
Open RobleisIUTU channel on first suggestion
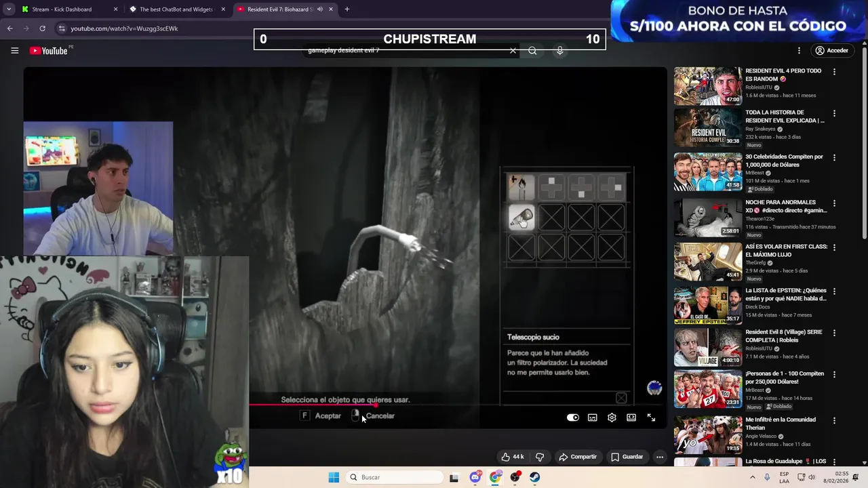[759, 87]
